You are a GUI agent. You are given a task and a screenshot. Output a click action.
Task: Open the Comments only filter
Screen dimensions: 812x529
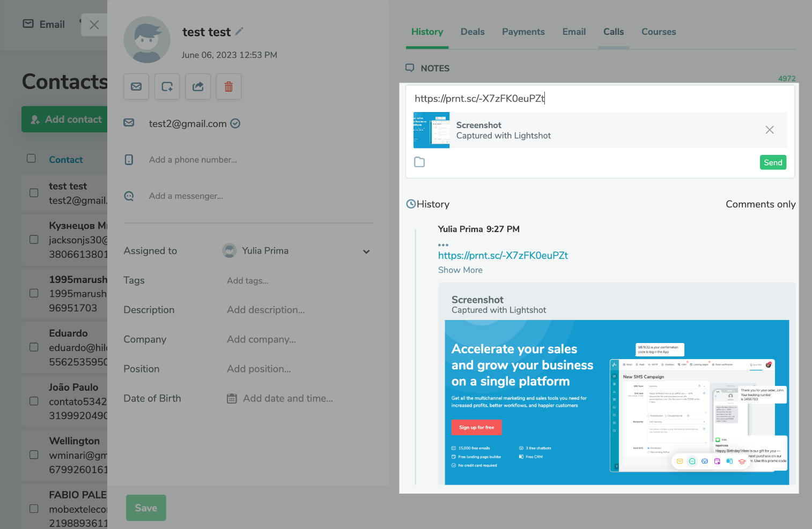pos(761,204)
